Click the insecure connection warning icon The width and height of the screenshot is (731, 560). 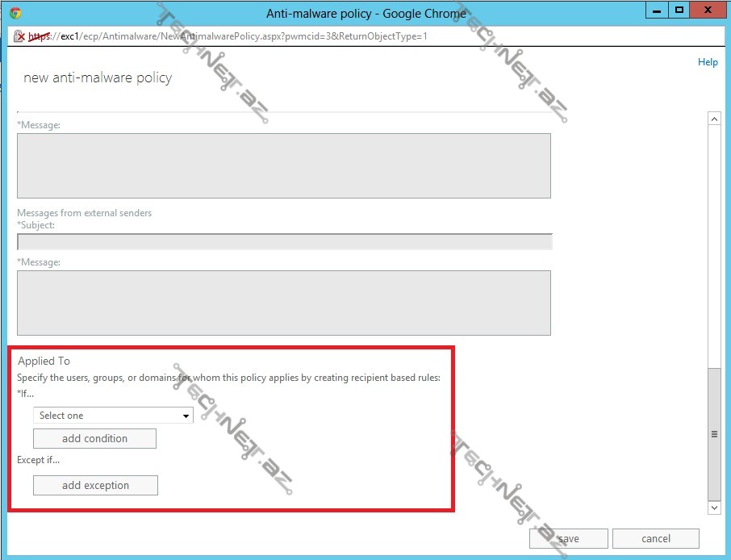(19, 36)
